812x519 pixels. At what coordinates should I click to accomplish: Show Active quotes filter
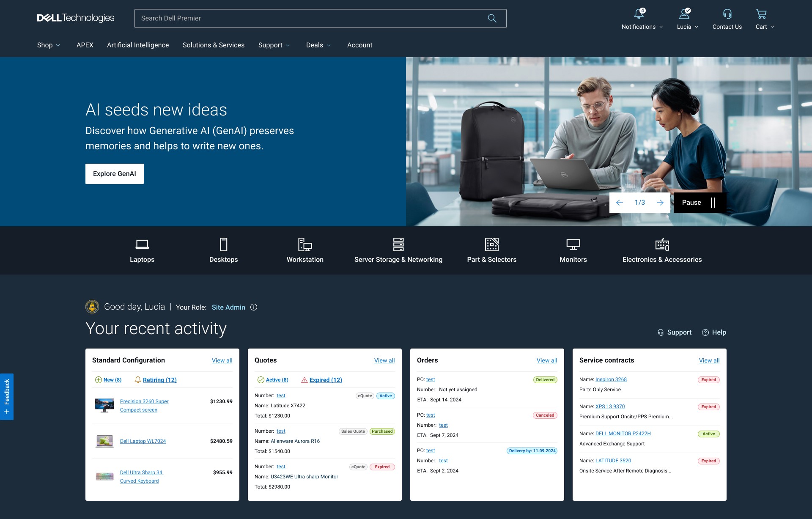click(x=277, y=380)
